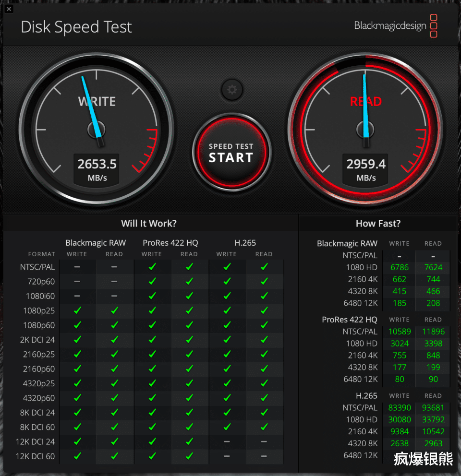Screen dimensions: 461x476
Task: Click Blackmagic RAW write dash for 720p60
Action: point(77,281)
